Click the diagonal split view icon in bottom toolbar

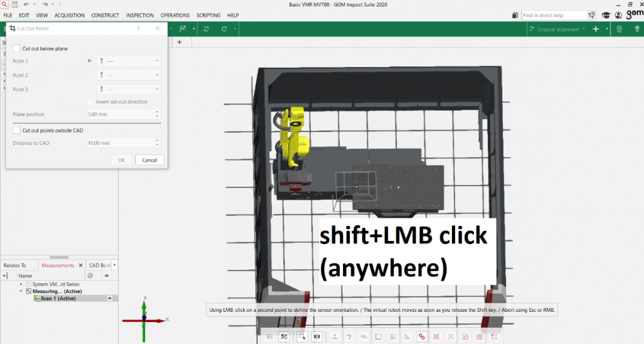point(284,337)
